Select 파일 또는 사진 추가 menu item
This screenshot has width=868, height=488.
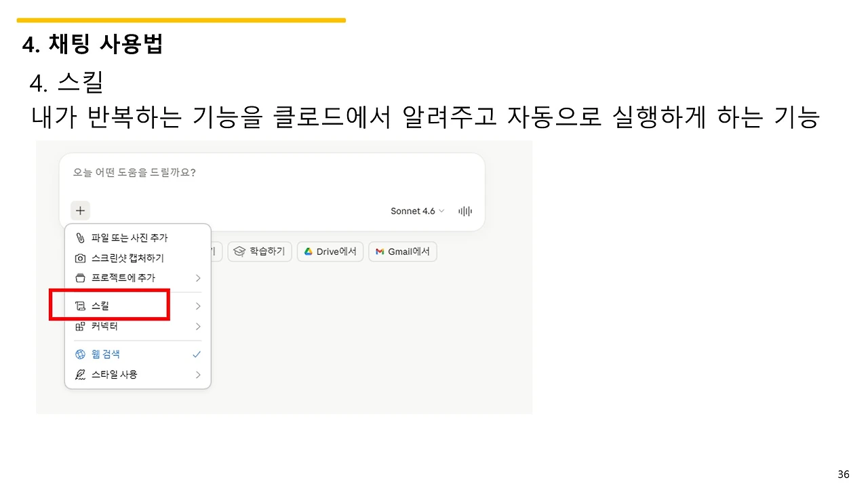138,238
